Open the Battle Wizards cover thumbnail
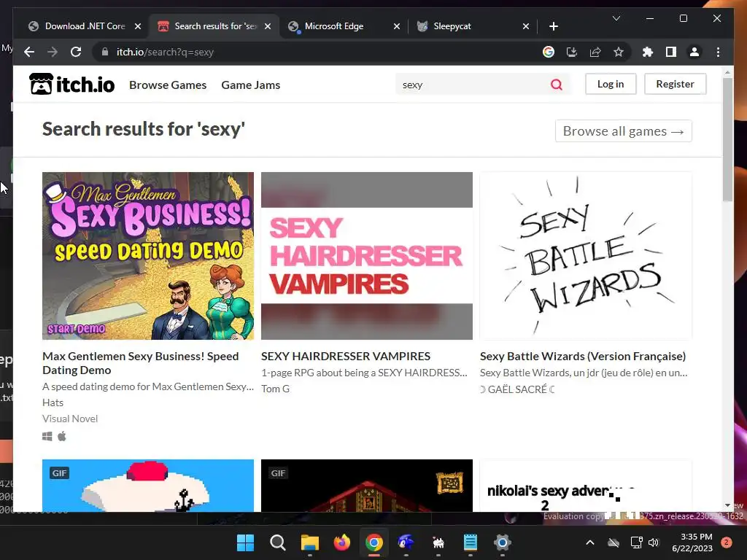 coord(586,256)
